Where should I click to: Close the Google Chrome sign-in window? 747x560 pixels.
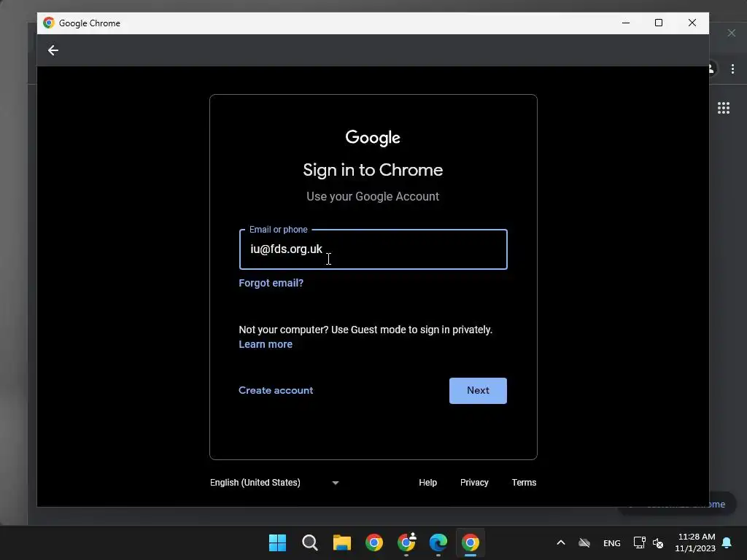click(692, 23)
